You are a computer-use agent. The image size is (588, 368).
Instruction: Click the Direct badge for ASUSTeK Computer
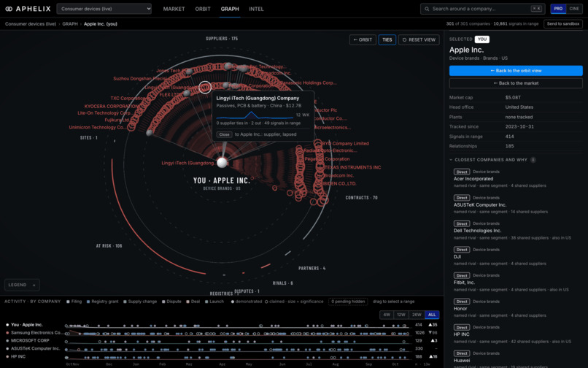(462, 198)
